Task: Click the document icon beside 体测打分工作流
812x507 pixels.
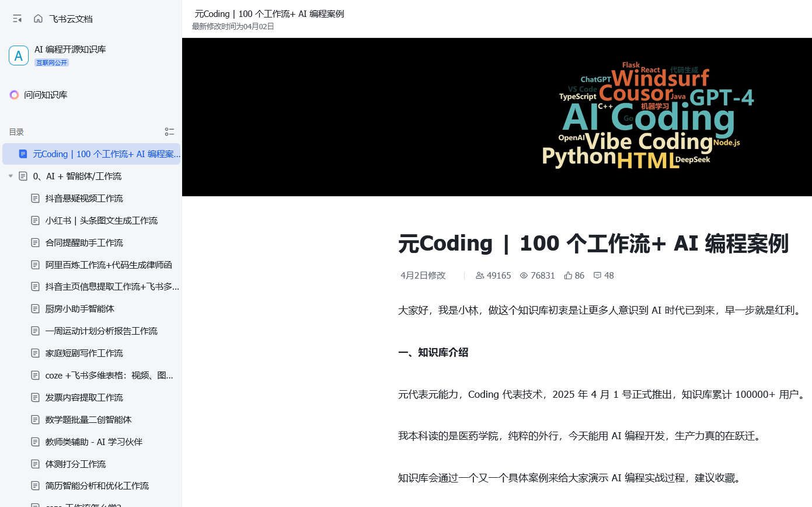Action: (x=35, y=464)
